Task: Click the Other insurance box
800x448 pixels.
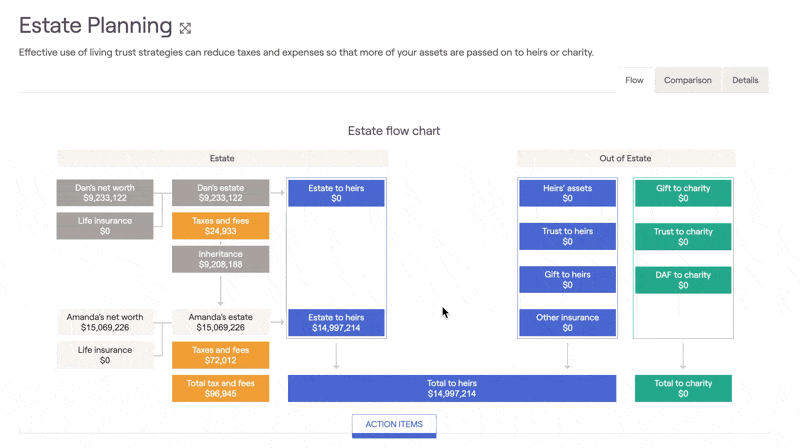Action: [x=567, y=322]
